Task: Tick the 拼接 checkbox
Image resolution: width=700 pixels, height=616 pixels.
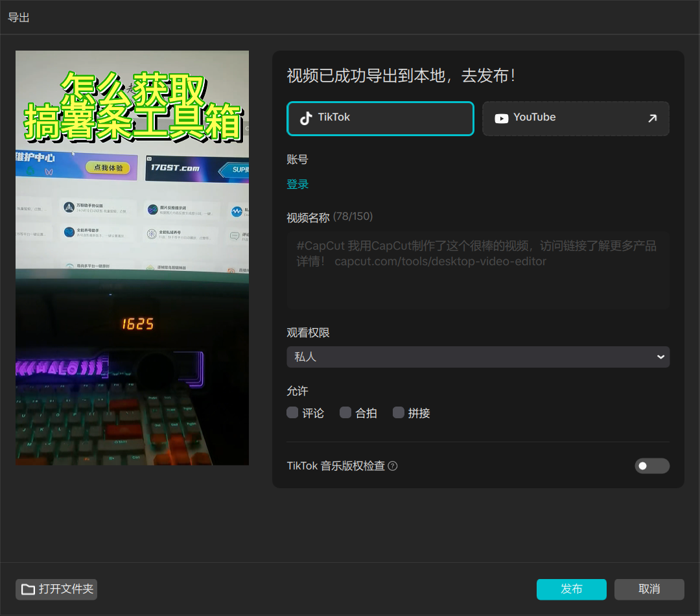Action: [399, 412]
